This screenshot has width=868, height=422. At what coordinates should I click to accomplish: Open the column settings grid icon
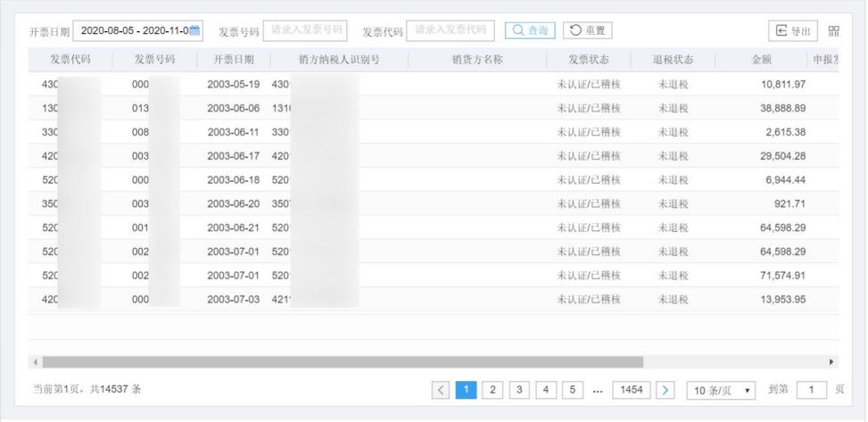pos(834,31)
